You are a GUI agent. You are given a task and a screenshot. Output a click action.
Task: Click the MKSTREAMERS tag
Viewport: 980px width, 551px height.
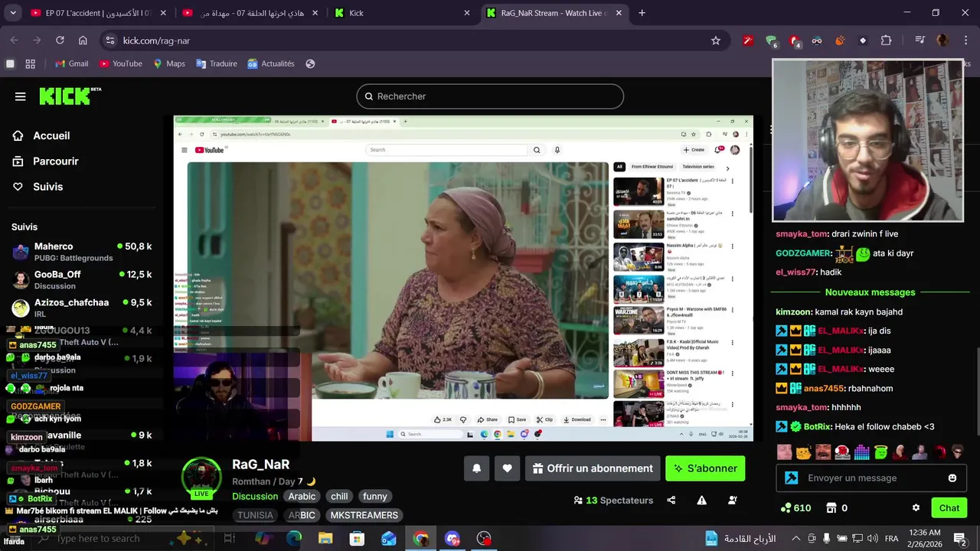click(364, 515)
